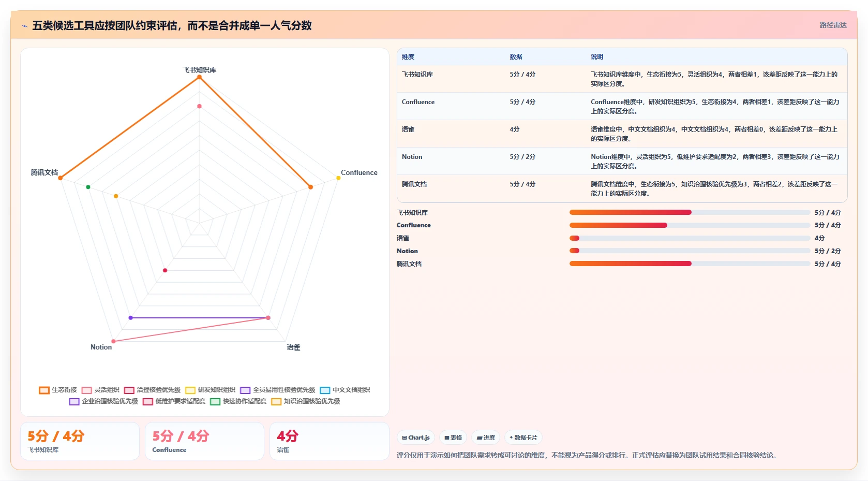The height and width of the screenshot is (481, 868).
Task: Click the 飞书知识库 progress bar
Action: (x=690, y=212)
